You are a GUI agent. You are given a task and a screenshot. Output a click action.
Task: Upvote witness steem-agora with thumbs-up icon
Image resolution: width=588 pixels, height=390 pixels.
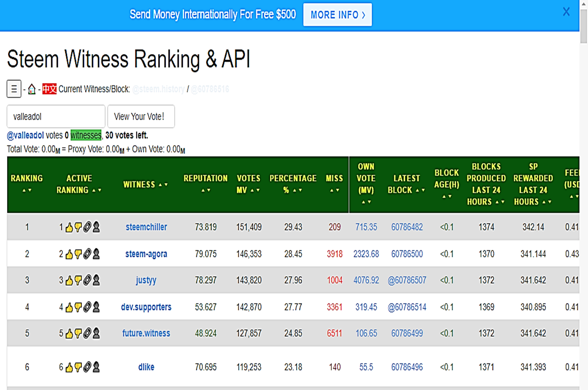click(x=69, y=255)
